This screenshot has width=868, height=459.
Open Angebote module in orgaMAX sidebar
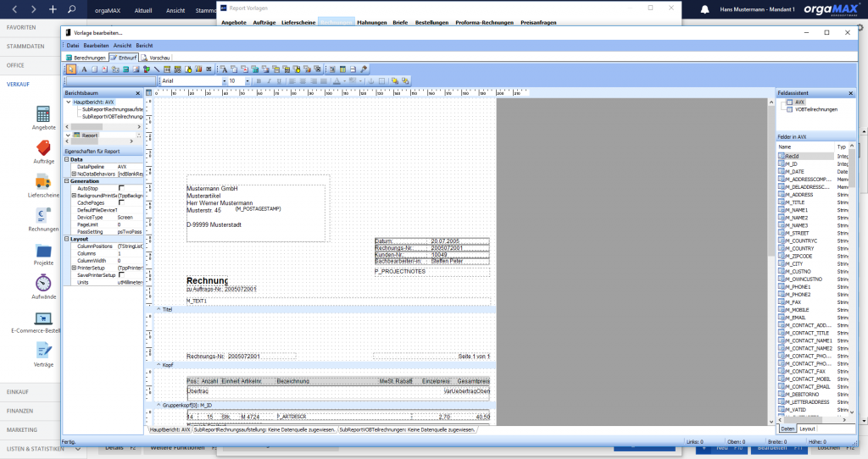(43, 118)
